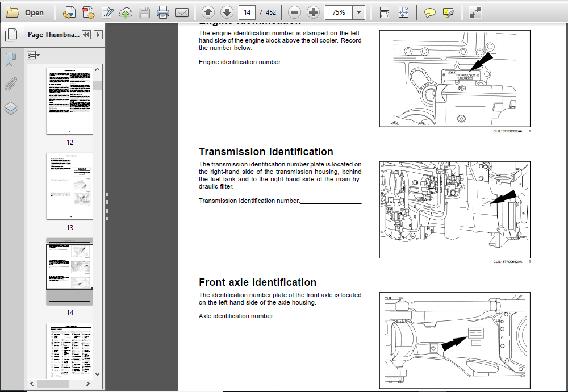Click the page number field showing 14
The height and width of the screenshot is (392, 568).
pyautogui.click(x=247, y=12)
